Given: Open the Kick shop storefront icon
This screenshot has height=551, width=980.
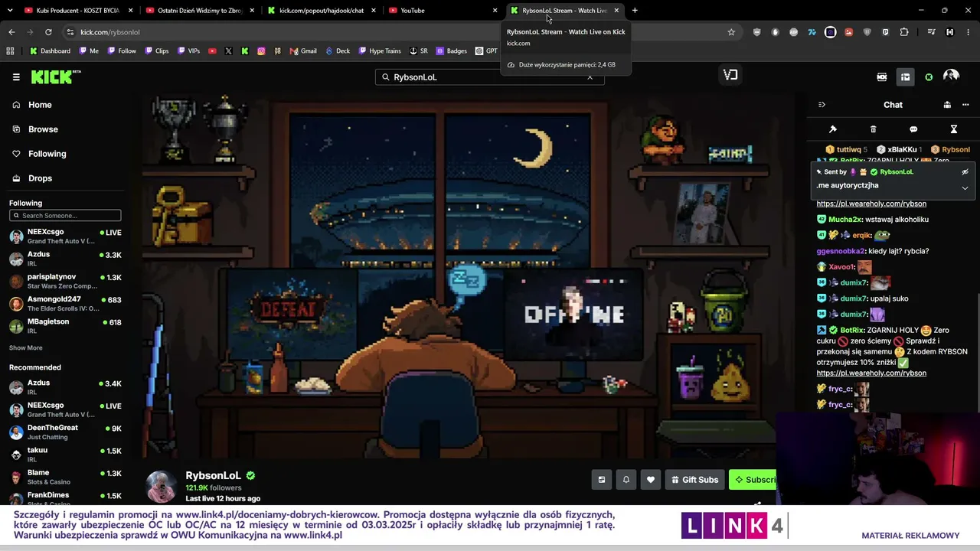Looking at the screenshot, I should pyautogui.click(x=905, y=77).
